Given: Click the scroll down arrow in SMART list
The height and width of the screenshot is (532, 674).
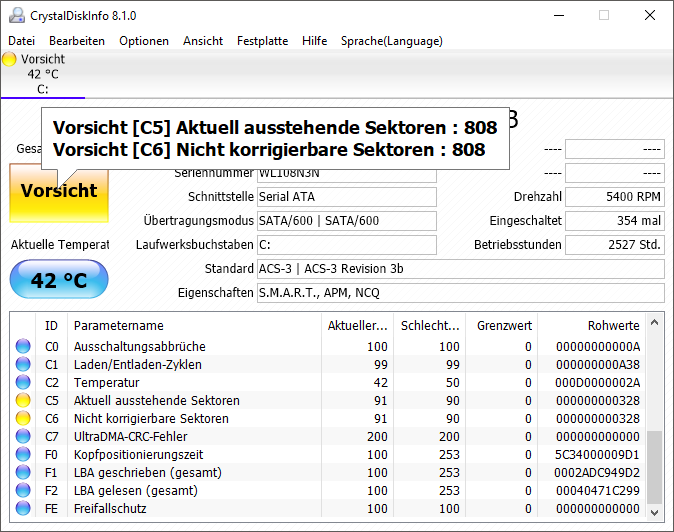Looking at the screenshot, I should (655, 512).
